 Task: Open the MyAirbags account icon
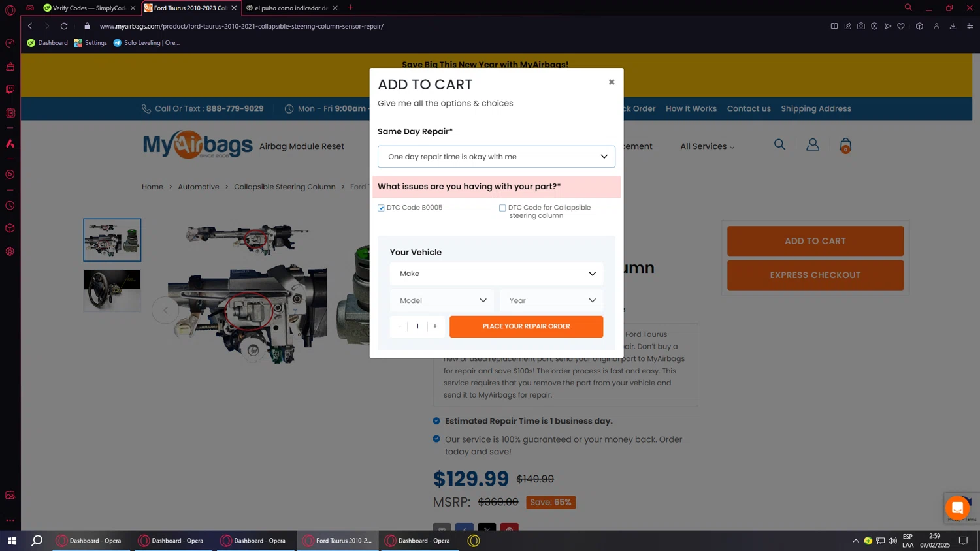click(x=813, y=145)
